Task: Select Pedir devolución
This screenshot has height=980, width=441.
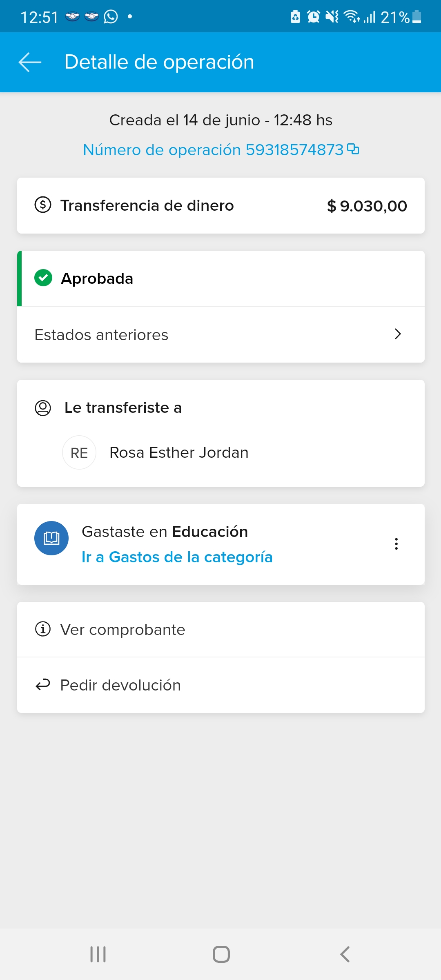Action: [x=120, y=685]
